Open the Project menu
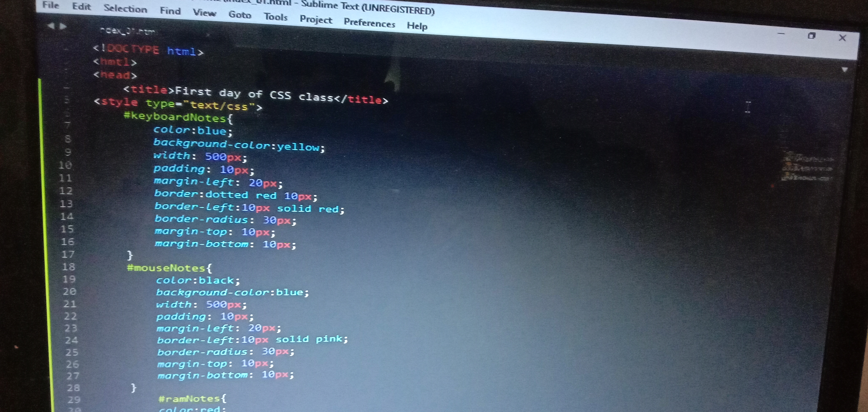The width and height of the screenshot is (868, 412). [x=316, y=19]
